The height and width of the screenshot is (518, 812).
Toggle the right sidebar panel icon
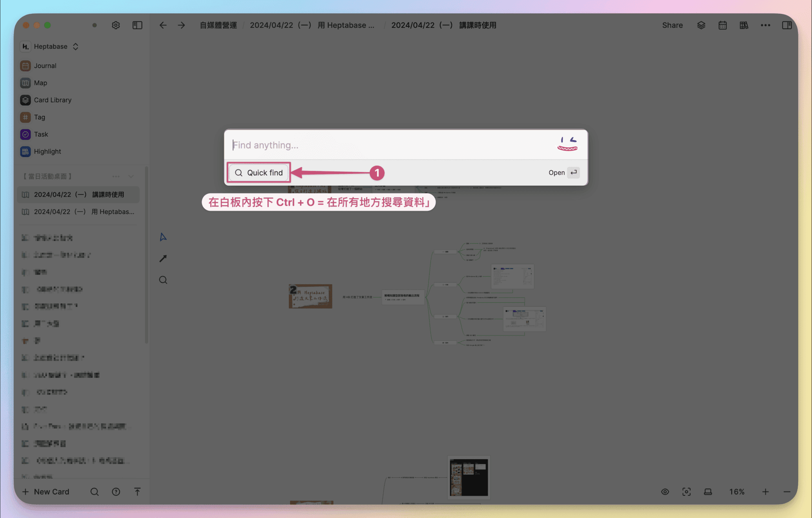point(787,25)
